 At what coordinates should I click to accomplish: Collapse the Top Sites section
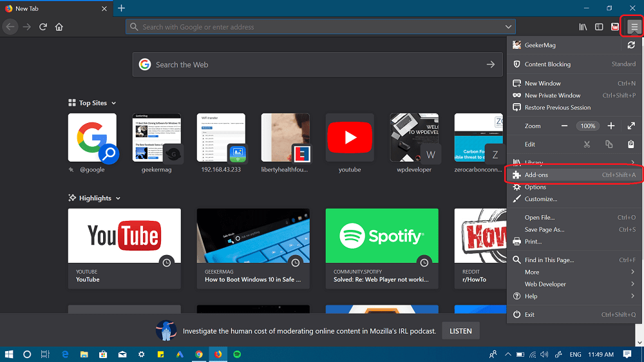114,103
